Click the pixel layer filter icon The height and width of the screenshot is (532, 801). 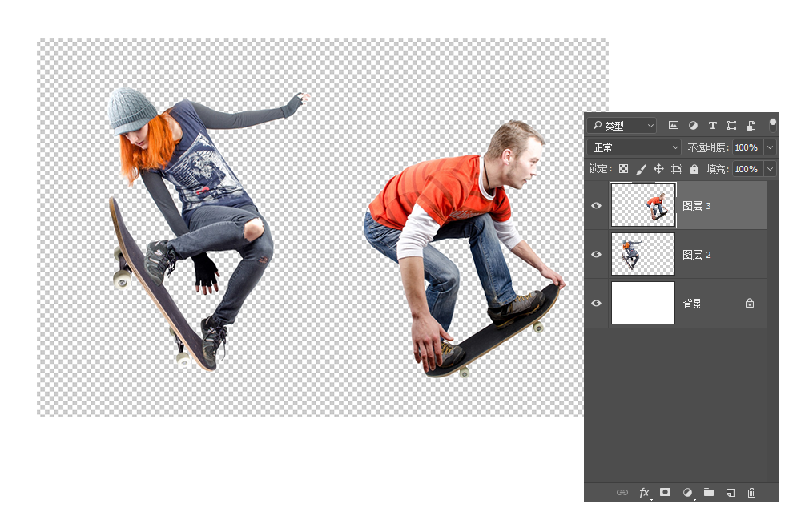(x=674, y=126)
